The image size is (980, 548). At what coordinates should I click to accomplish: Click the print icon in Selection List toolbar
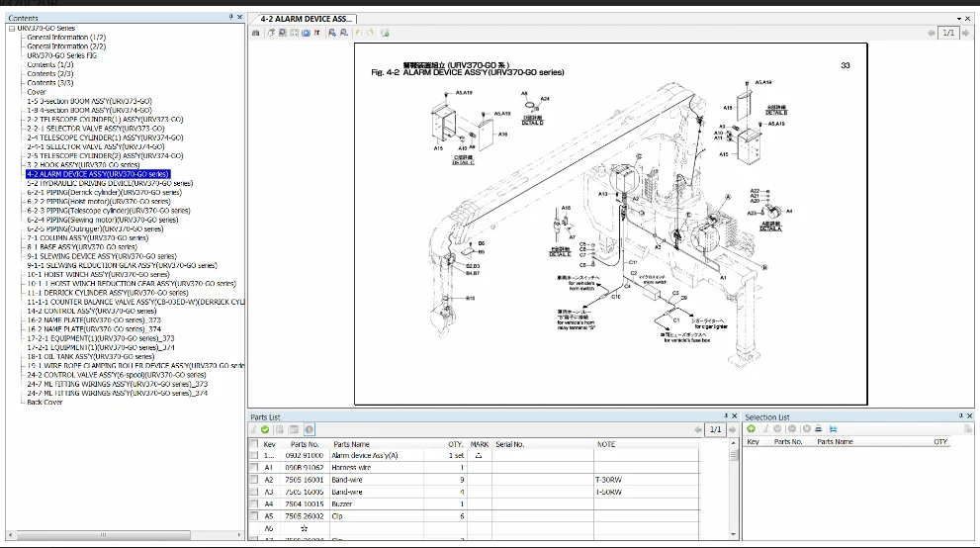click(x=820, y=429)
